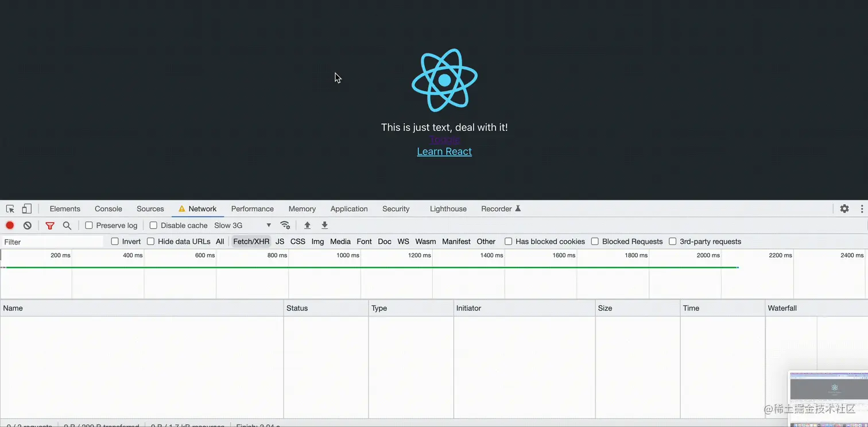The image size is (868, 427).
Task: Click the React logo image
Action: [x=444, y=80]
